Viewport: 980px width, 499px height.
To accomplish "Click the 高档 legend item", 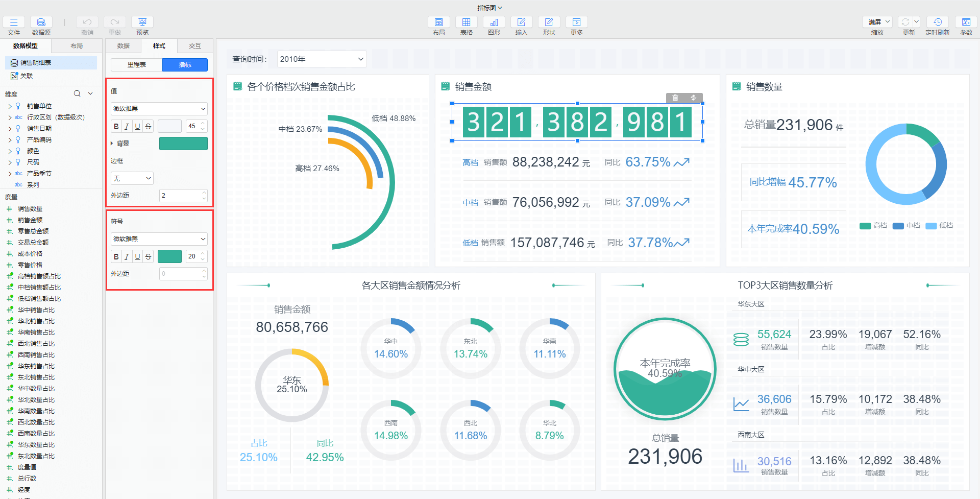I will coord(873,226).
